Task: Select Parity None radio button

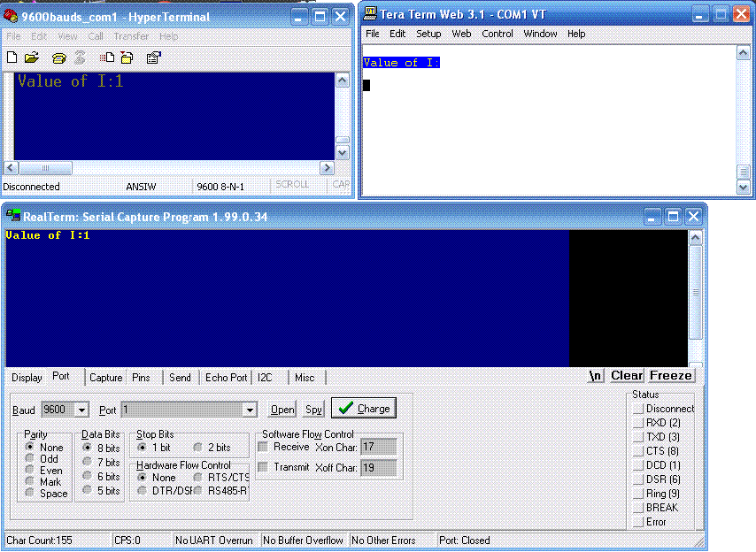Action: pyautogui.click(x=30, y=447)
